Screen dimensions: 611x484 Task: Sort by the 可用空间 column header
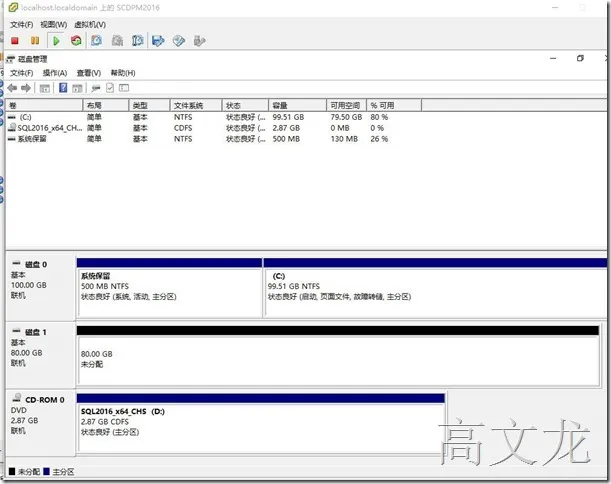click(346, 105)
